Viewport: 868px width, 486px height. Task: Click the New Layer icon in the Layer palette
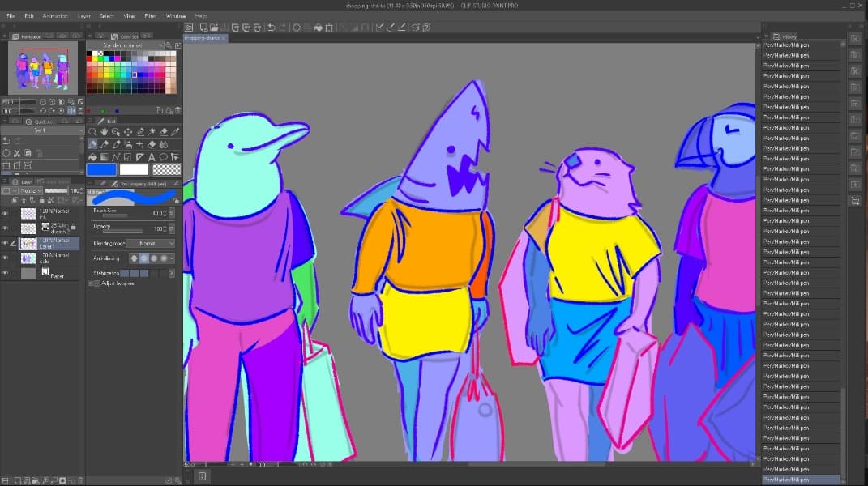tap(15, 199)
